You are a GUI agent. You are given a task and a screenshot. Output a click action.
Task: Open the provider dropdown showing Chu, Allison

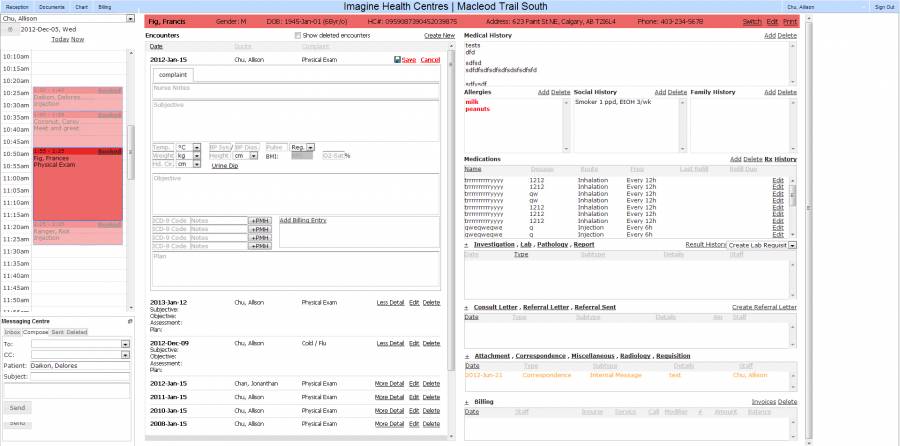point(67,18)
